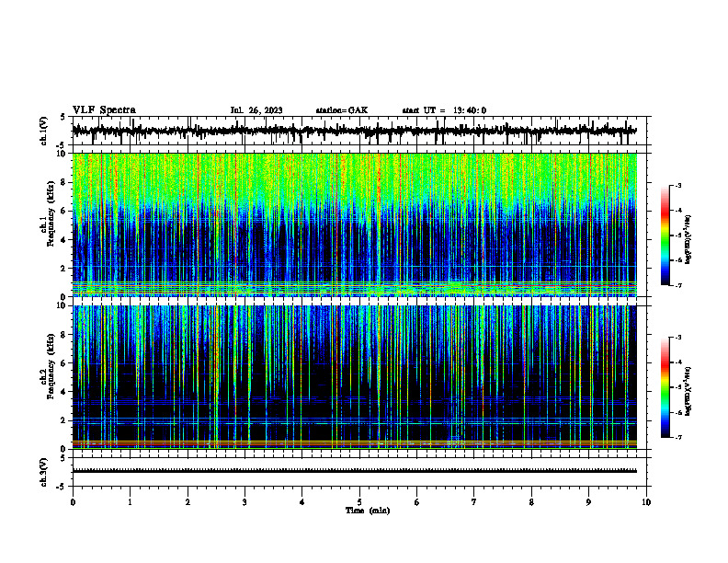Click the ch.2 colorbar log(PSD) label
Image resolution: width=728 pixels, height=563 pixels.
[688, 391]
